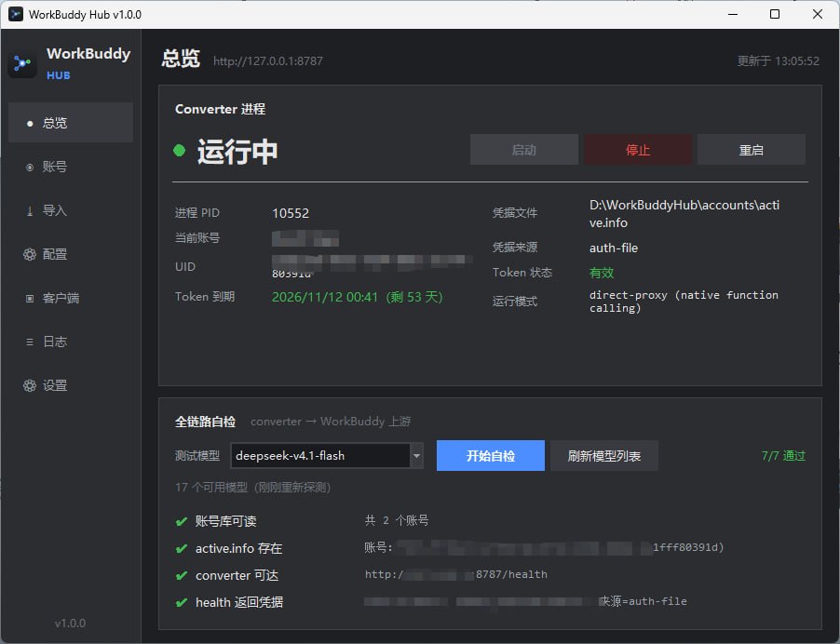Image resolution: width=840 pixels, height=644 pixels.
Task: Click the credential file path D:\WorkBuddyHub\accounts
Action: click(684, 214)
